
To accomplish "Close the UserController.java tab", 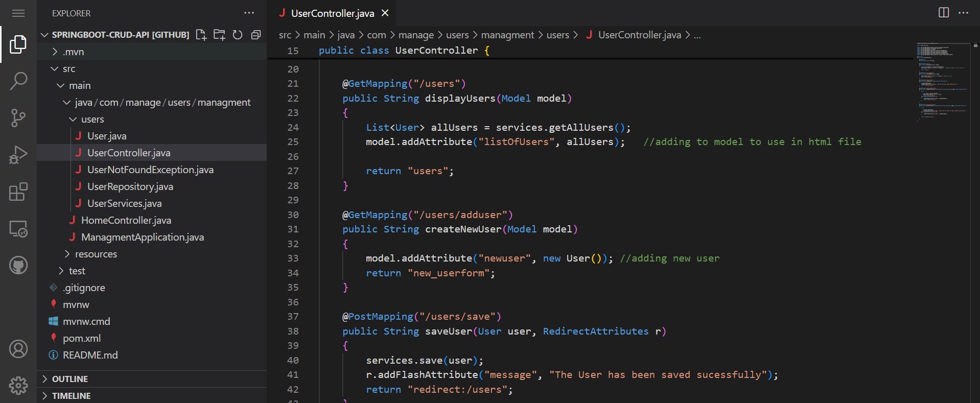I will 385,13.
